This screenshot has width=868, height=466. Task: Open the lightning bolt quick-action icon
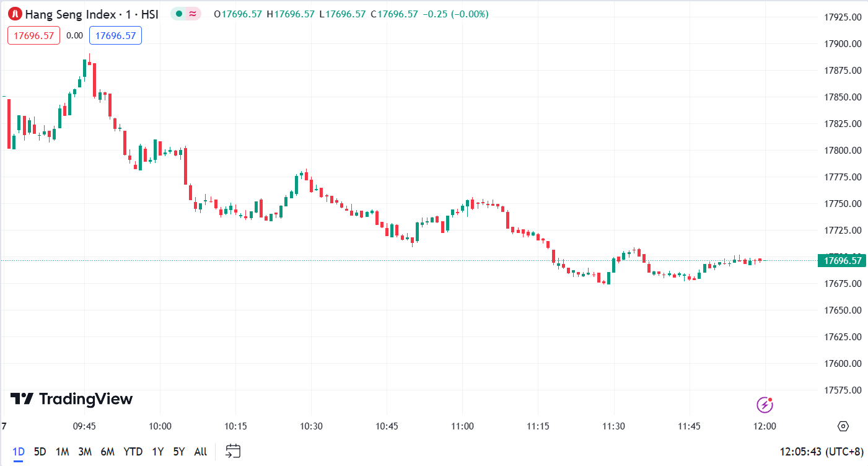pos(765,403)
